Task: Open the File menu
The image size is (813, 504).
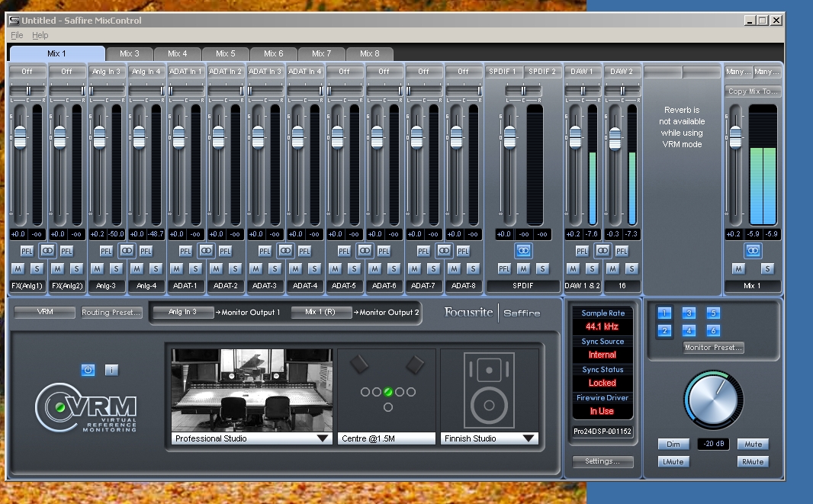Action: (x=17, y=35)
